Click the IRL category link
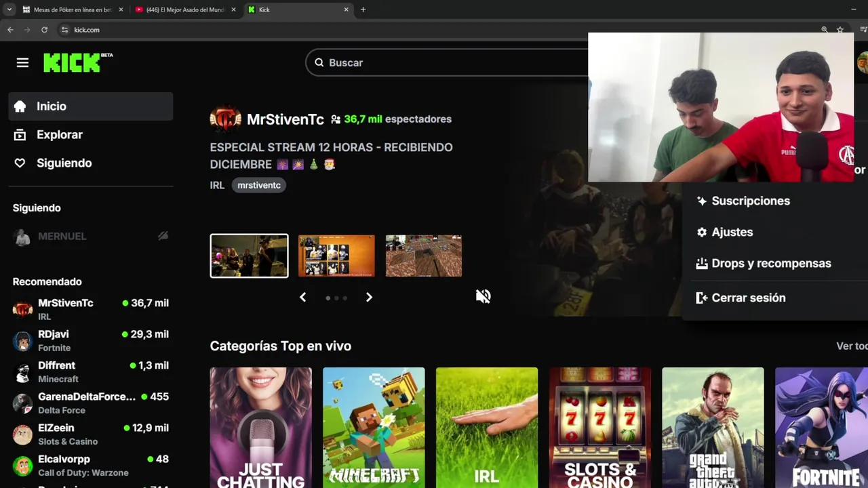 (x=217, y=185)
